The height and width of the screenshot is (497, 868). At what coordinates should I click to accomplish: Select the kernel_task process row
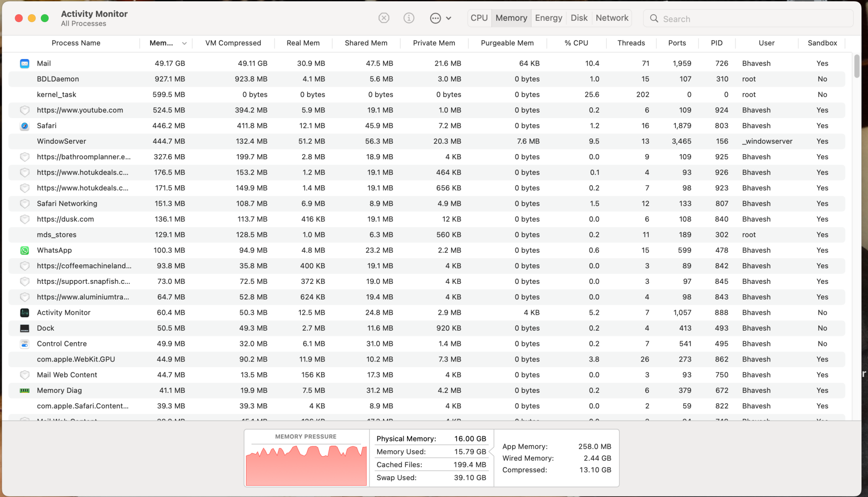tap(56, 95)
